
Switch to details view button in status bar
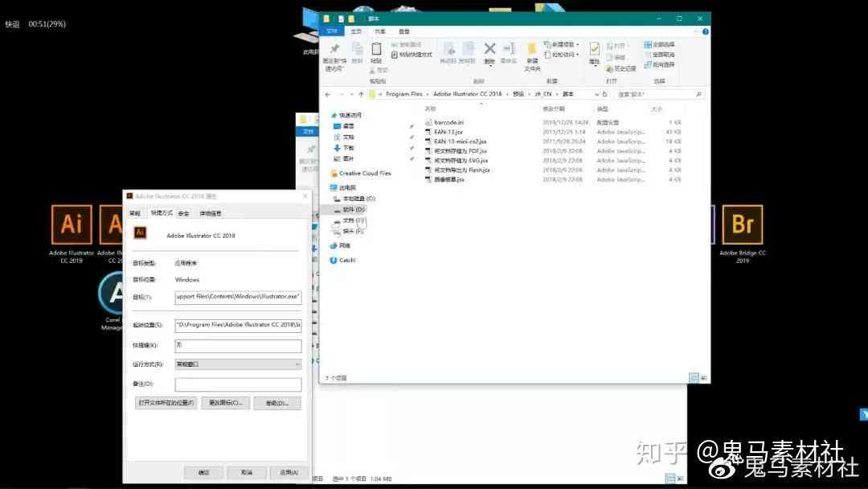click(x=694, y=378)
